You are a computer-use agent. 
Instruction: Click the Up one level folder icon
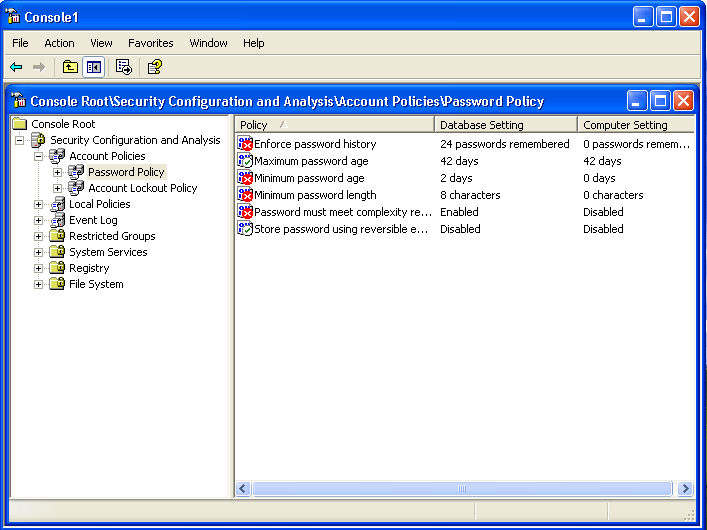tap(70, 67)
